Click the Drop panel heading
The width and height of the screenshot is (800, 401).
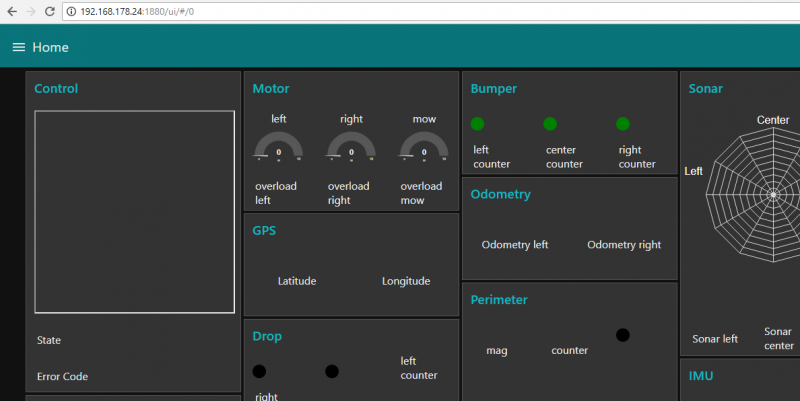coord(267,336)
